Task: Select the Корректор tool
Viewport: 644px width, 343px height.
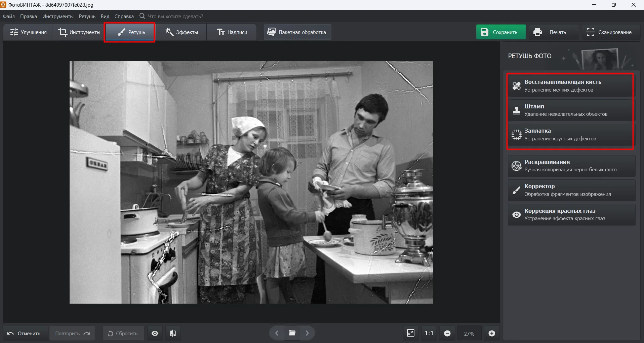Action: coord(571,190)
